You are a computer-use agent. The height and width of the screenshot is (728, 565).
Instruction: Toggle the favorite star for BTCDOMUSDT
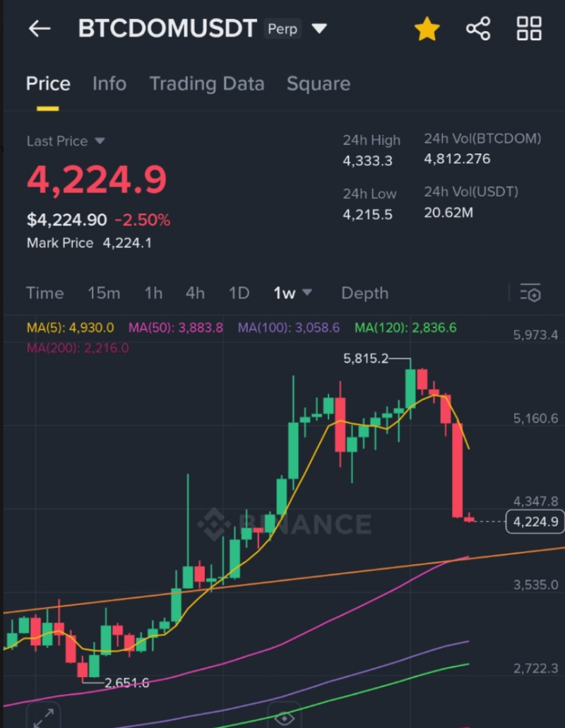(427, 29)
